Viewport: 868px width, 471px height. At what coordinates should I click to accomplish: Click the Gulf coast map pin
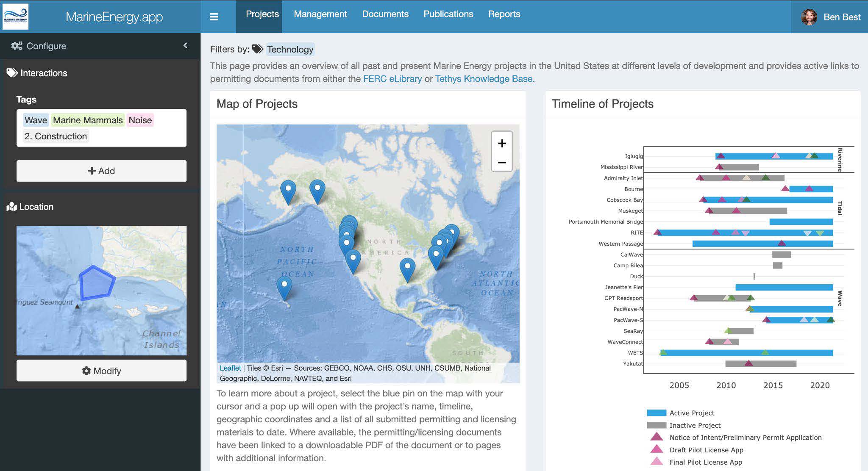(x=407, y=270)
